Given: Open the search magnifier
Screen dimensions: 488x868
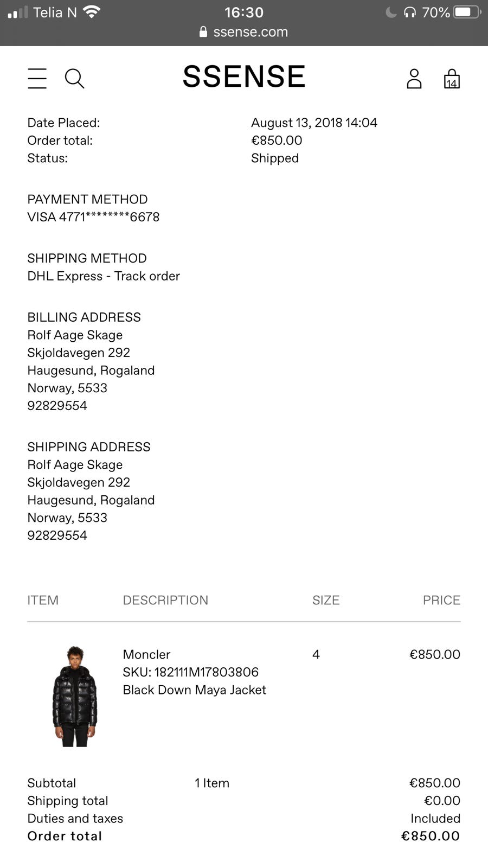Looking at the screenshot, I should tap(74, 78).
